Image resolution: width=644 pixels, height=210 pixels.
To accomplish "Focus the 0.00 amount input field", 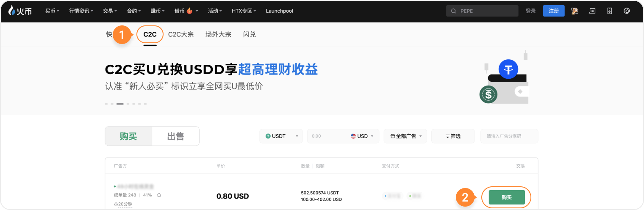I will (x=328, y=136).
